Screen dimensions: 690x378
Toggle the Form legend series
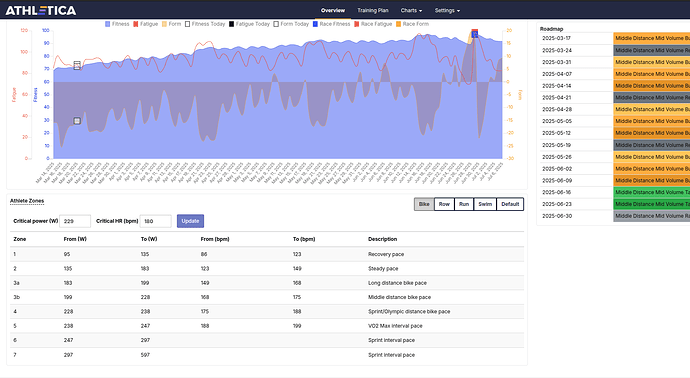[x=171, y=24]
